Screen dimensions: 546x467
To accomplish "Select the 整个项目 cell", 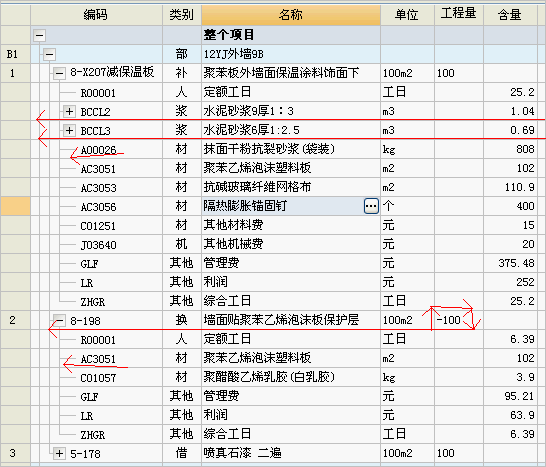I will [x=291, y=35].
